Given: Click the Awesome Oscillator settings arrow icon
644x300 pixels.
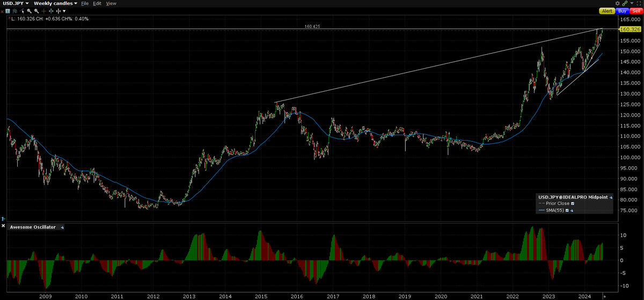Looking at the screenshot, I should tap(61, 228).
